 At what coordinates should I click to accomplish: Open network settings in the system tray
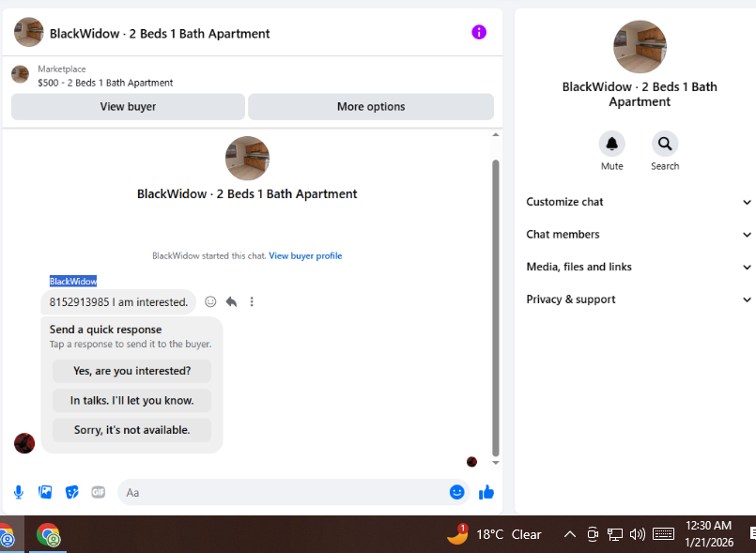615,534
